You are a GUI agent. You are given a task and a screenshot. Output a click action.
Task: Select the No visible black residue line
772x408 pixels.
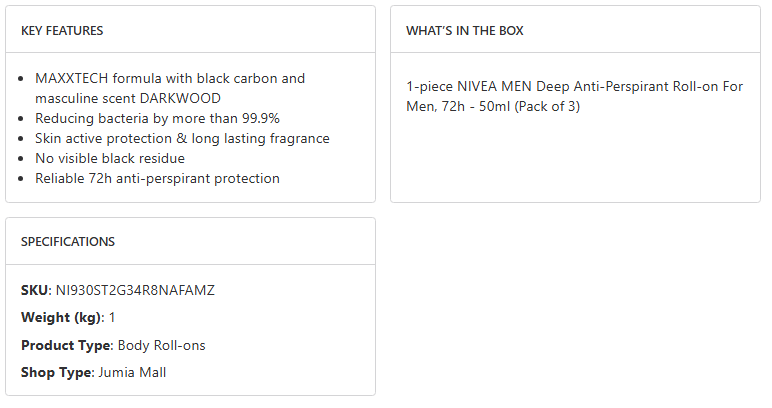pyautogui.click(x=110, y=158)
